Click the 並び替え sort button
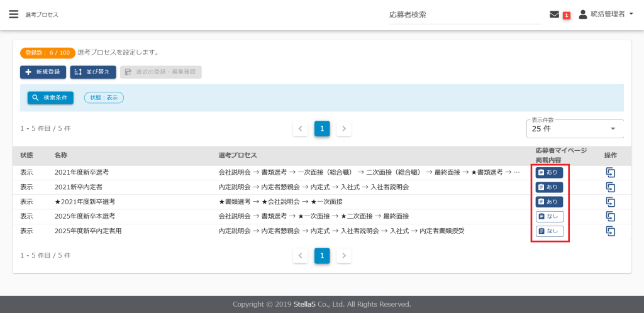 pyautogui.click(x=93, y=72)
